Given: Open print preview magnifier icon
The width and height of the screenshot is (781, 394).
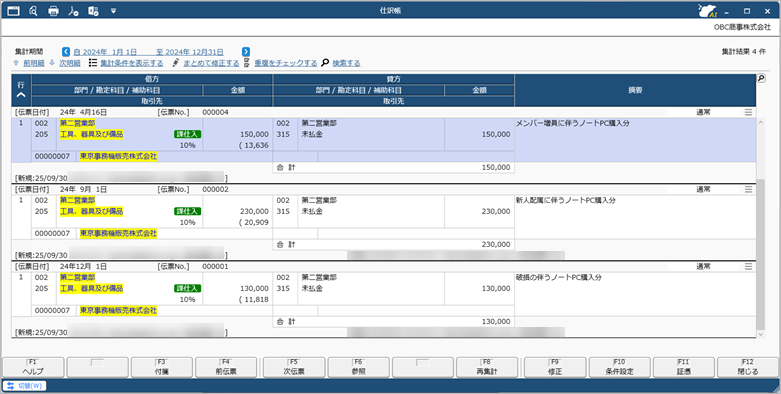Looking at the screenshot, I should pos(33,11).
